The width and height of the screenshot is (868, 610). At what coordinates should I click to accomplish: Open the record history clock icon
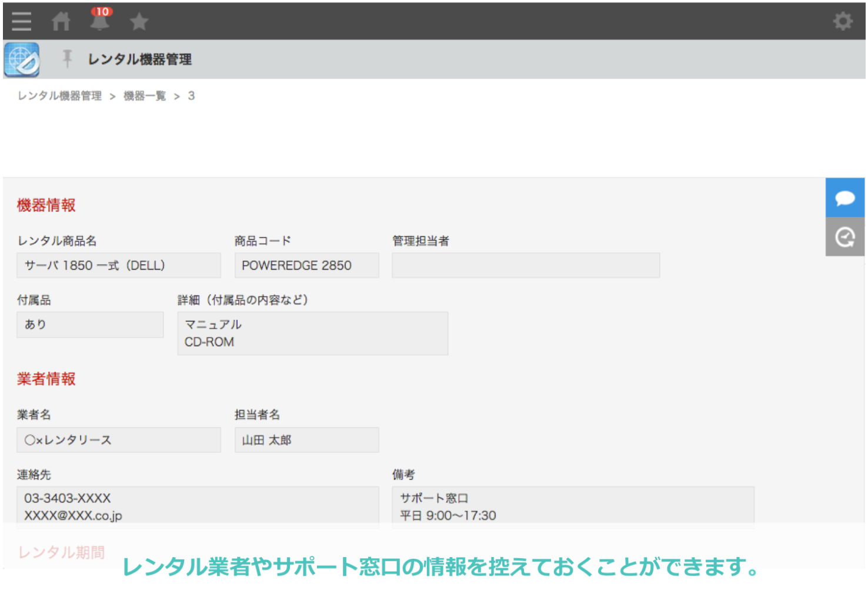[845, 237]
